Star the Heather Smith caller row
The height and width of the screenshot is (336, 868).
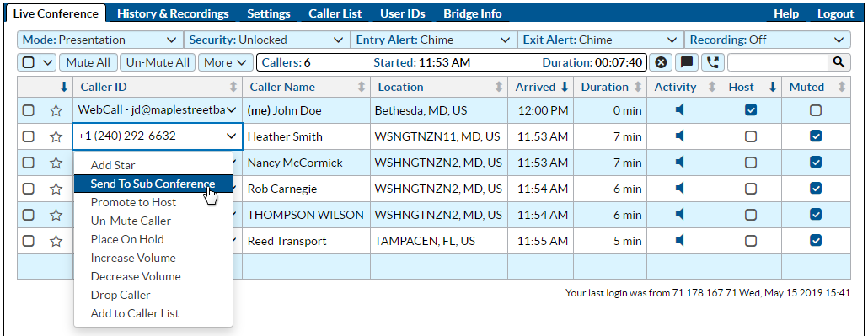point(56,136)
